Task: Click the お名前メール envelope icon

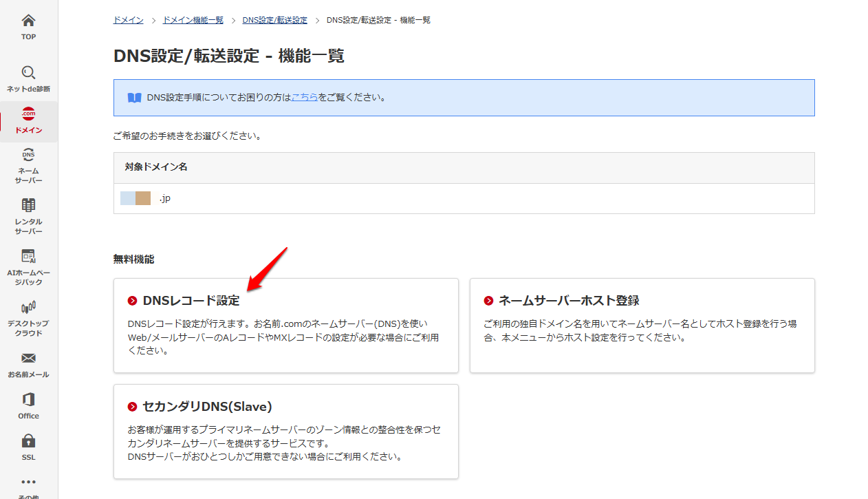Action: pyautogui.click(x=28, y=359)
